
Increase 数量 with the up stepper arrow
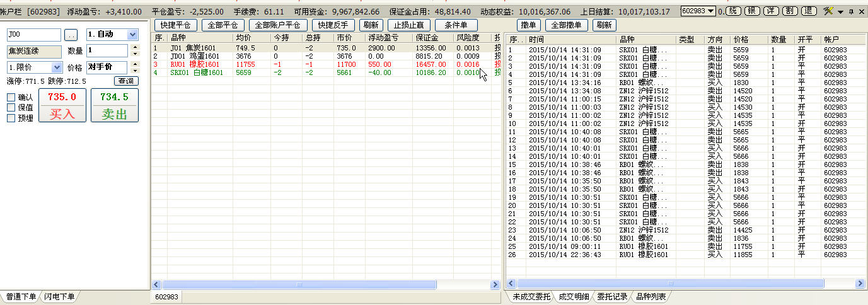134,47
